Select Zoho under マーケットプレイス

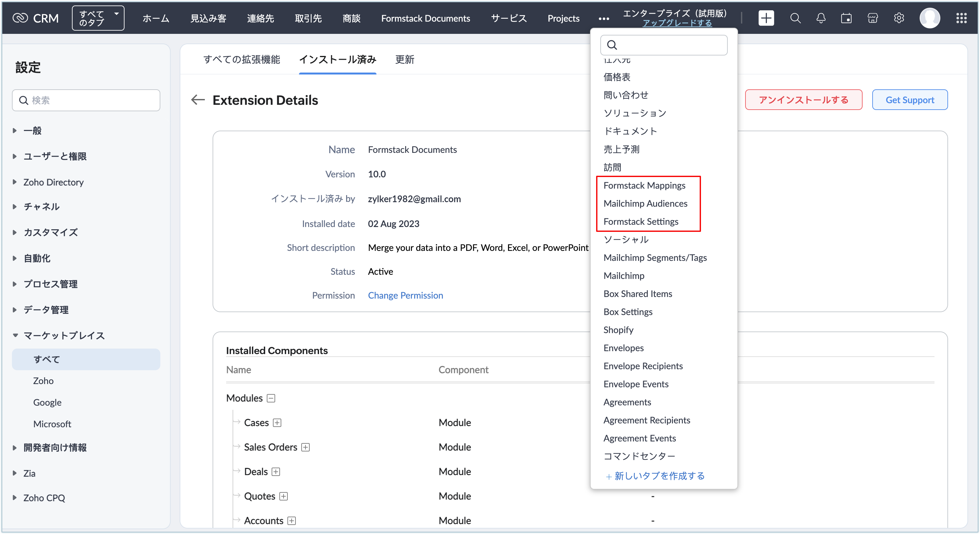point(43,381)
